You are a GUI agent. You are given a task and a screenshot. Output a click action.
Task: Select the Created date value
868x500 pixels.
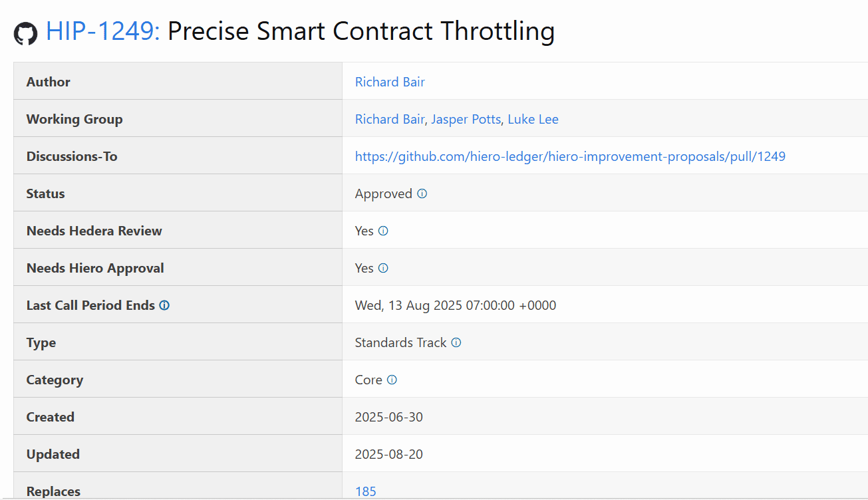tap(388, 416)
